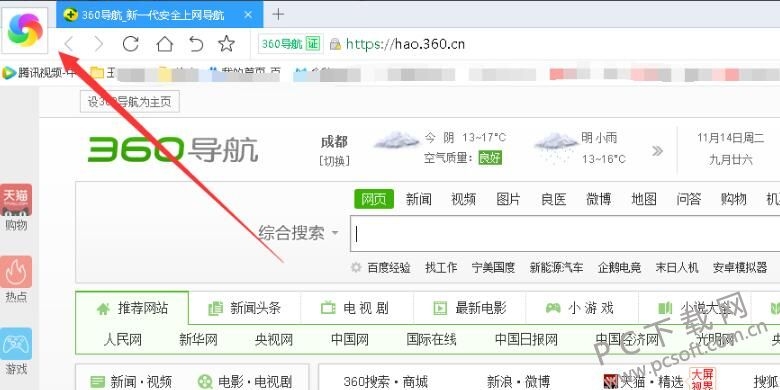Switch to 推荐网站 tab
The image size is (780, 390).
(132, 308)
